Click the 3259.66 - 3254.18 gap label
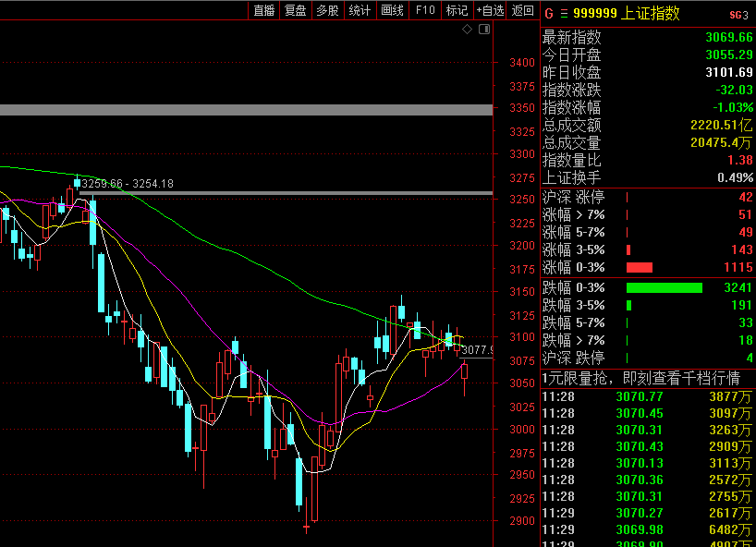 tap(128, 184)
